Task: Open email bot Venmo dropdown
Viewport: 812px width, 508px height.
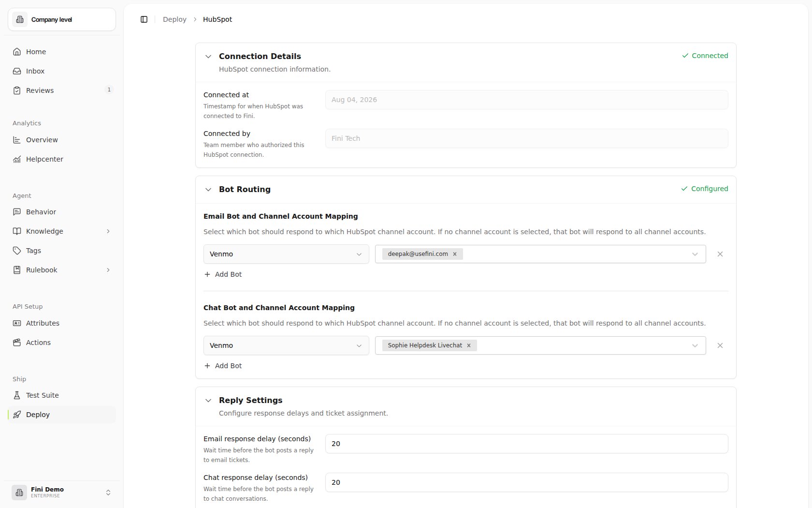Action: click(x=286, y=254)
